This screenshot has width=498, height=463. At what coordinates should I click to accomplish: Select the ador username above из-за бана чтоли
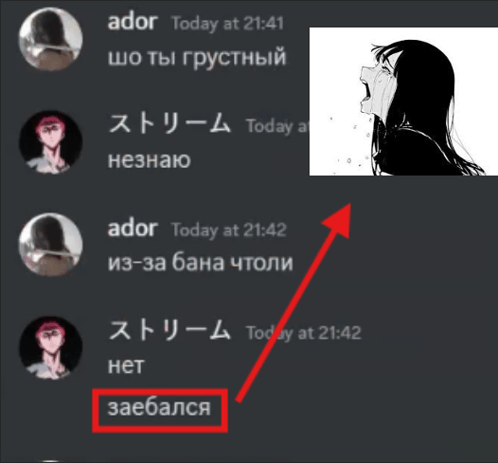click(132, 228)
